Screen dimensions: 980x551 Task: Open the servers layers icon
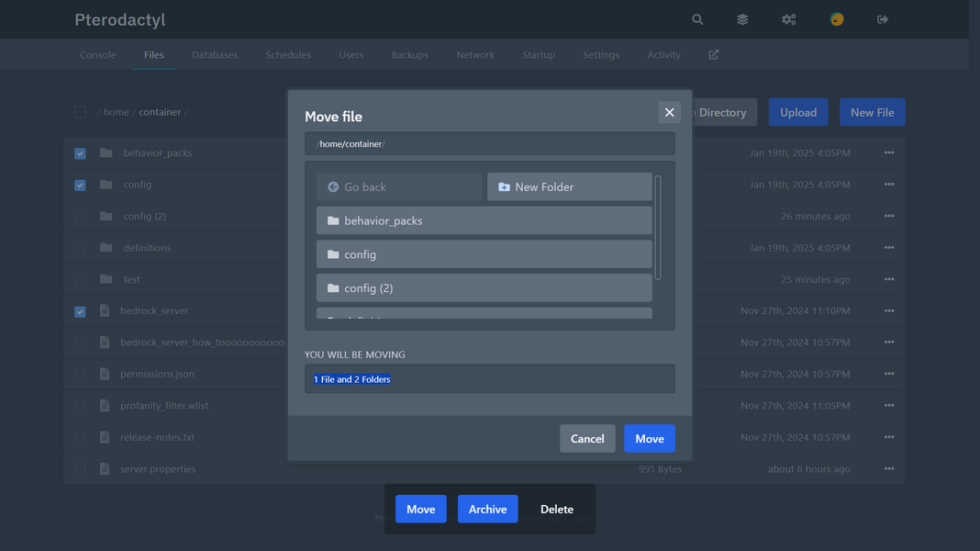coord(742,19)
